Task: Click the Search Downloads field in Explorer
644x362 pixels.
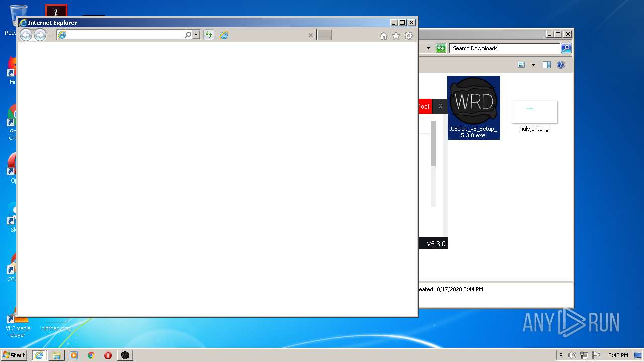Action: (505, 48)
